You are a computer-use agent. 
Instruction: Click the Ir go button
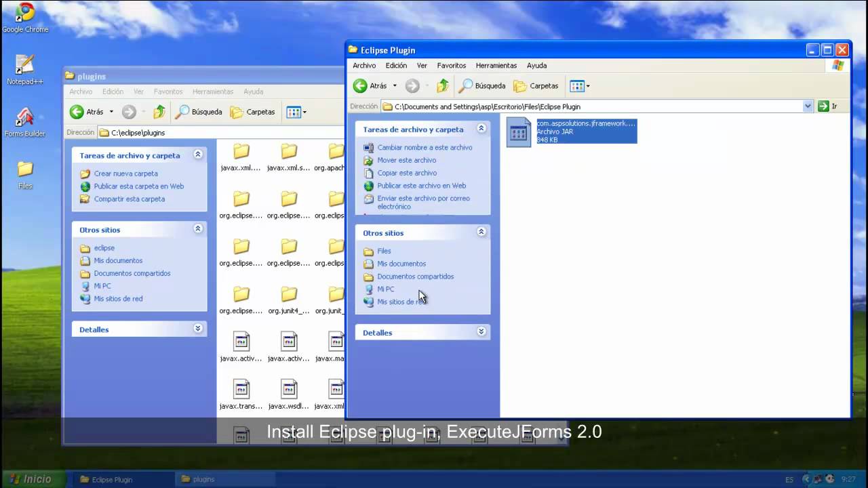(828, 106)
